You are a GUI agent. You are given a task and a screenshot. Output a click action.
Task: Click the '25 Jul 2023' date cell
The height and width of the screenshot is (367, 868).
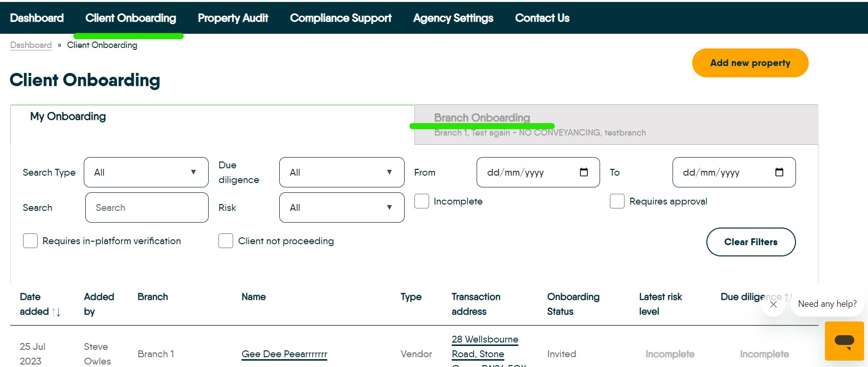coord(32,354)
